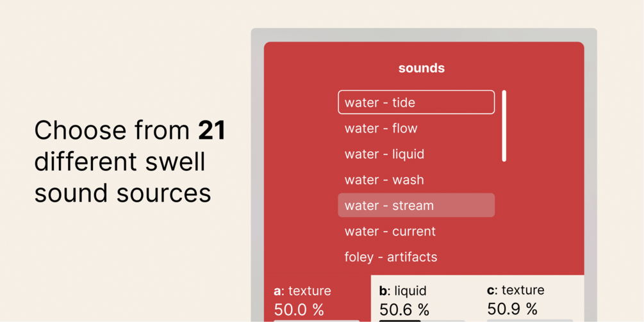Click the white sounds list scrollbar
The image size is (644, 322).
tap(504, 126)
